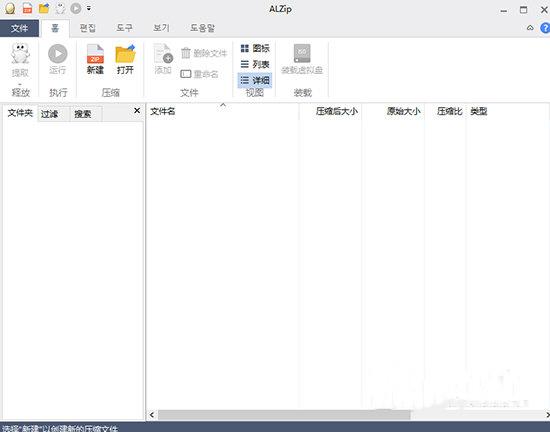Collapse the ribbon with the chevron arrow

click(x=530, y=28)
